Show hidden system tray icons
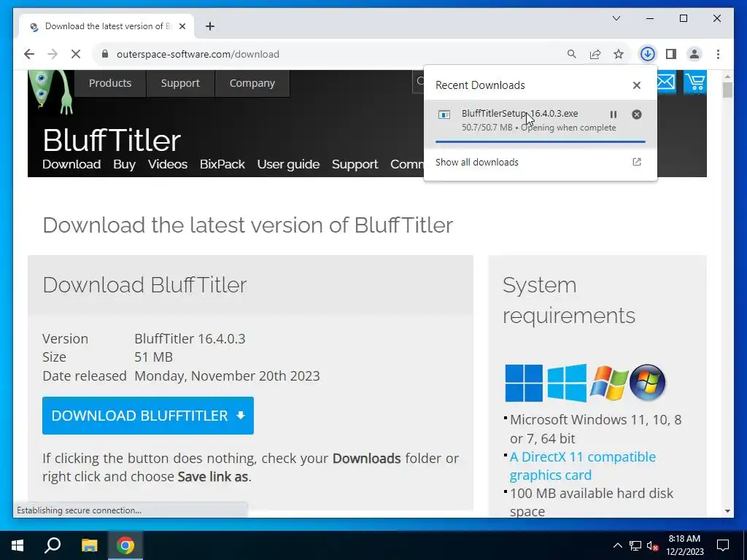The width and height of the screenshot is (747, 560). (617, 545)
